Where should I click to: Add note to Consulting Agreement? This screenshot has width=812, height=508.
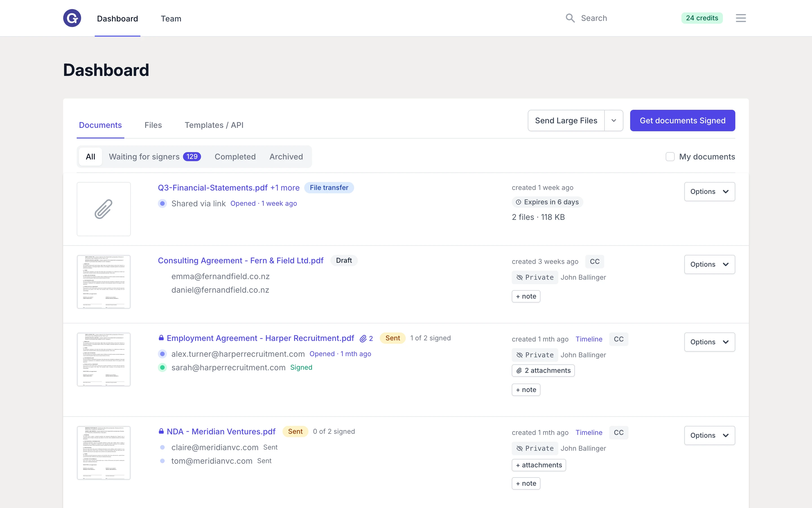[x=526, y=296]
